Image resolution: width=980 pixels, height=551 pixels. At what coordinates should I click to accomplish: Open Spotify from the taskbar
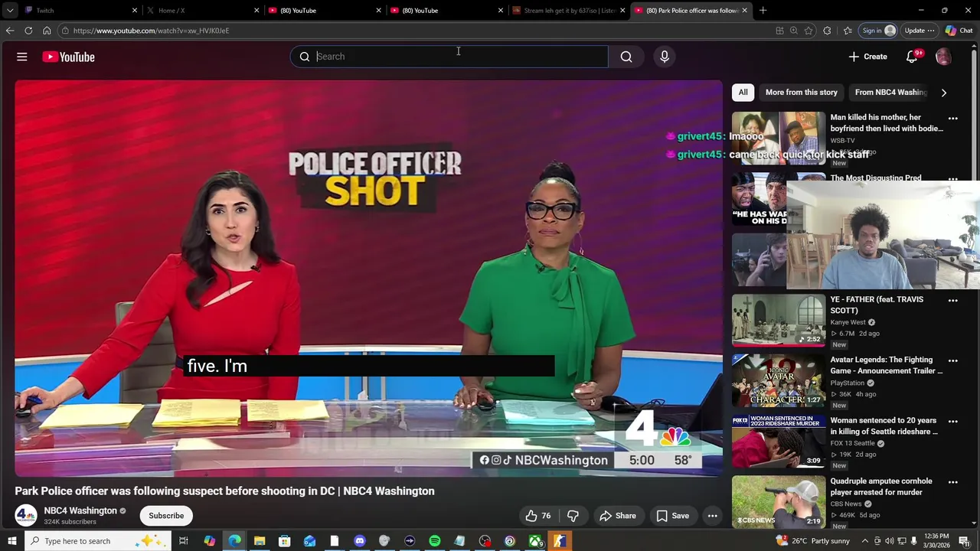434,541
